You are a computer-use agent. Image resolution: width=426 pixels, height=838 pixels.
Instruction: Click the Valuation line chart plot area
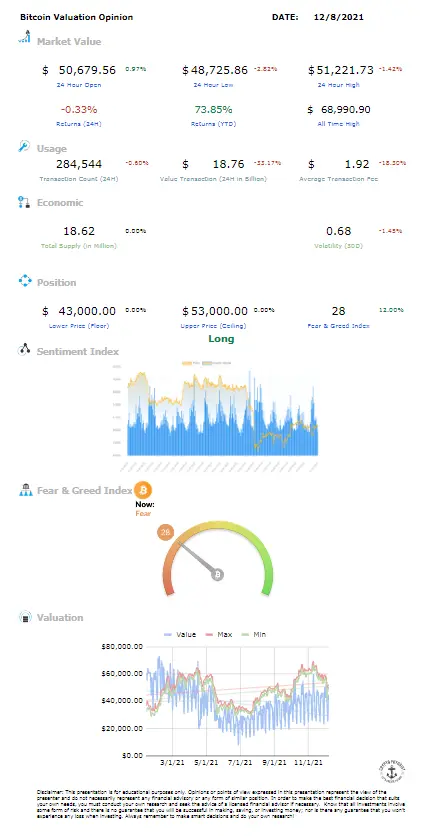point(237,701)
